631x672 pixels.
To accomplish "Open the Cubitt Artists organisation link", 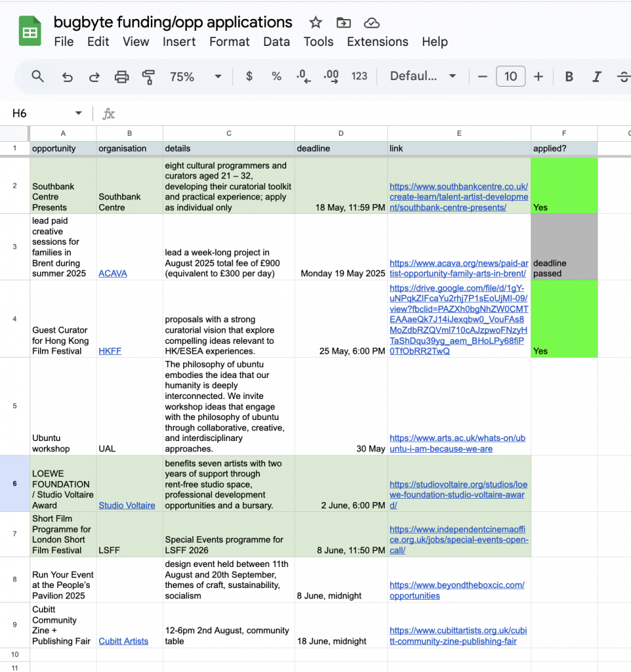I will click(x=123, y=641).
